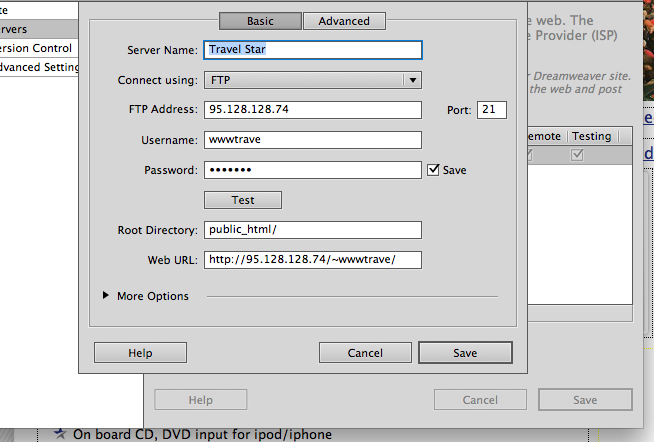
Task: Switch to the Advanced tab
Action: pyautogui.click(x=344, y=20)
